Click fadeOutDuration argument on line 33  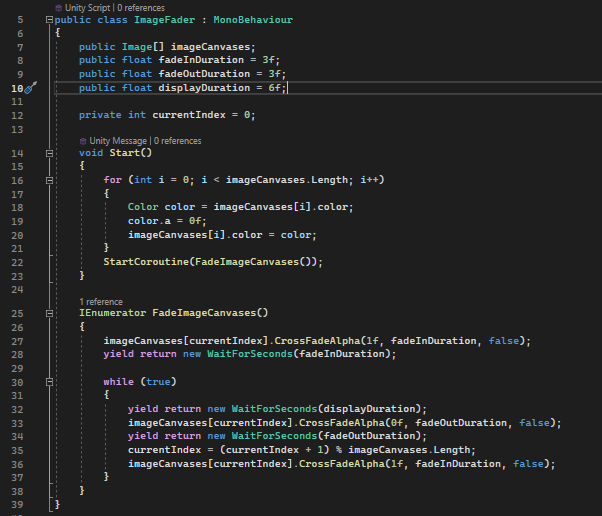point(461,423)
